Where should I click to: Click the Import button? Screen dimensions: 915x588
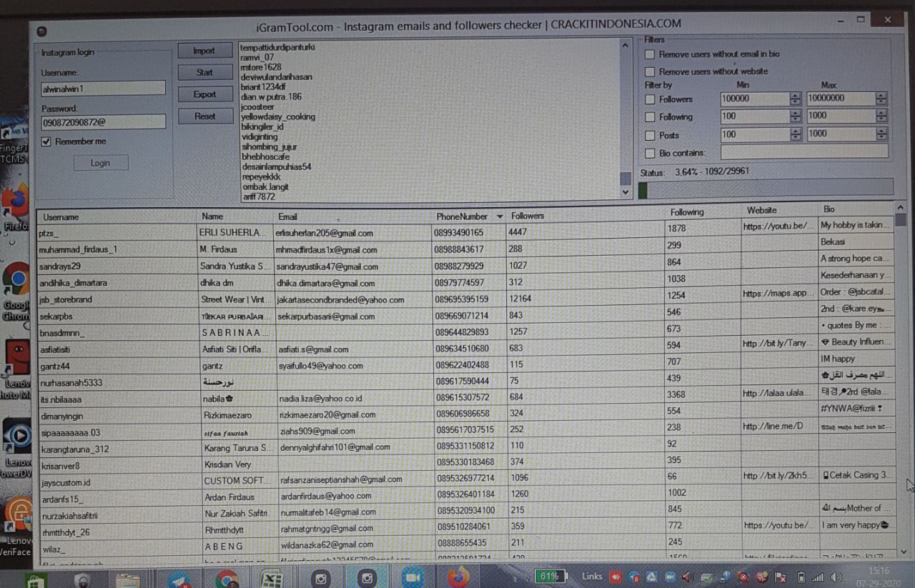point(204,51)
